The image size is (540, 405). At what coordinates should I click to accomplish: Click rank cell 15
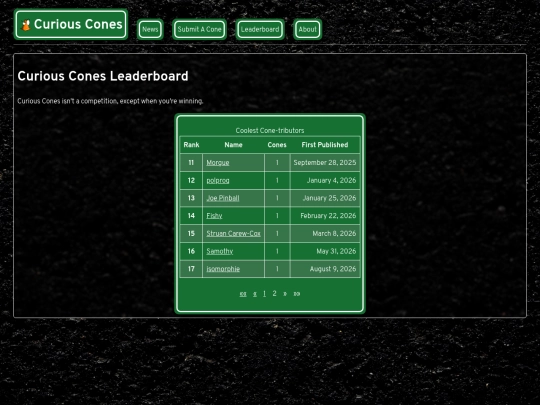tap(191, 233)
